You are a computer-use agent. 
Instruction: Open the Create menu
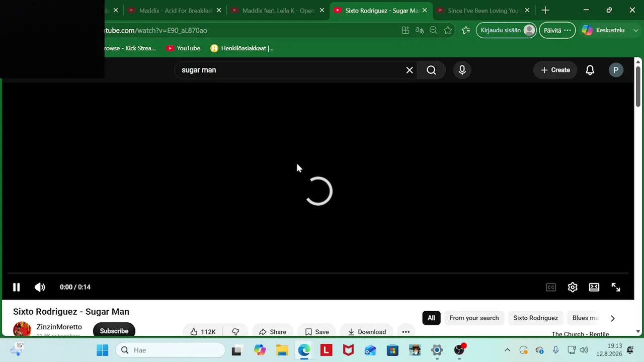(x=555, y=70)
